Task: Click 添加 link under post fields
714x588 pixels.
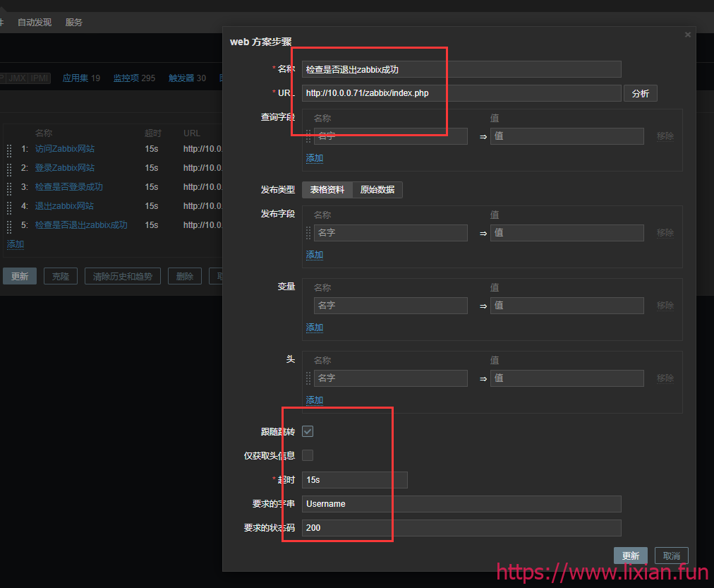Action: click(315, 255)
